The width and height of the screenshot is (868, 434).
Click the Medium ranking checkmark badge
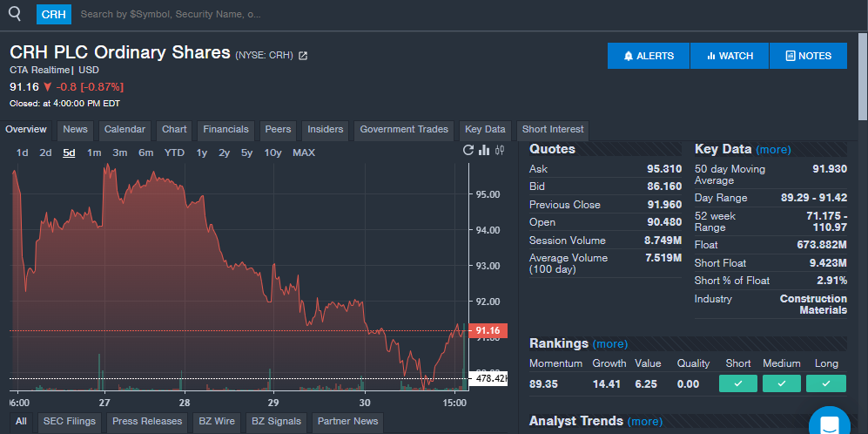pyautogui.click(x=782, y=383)
